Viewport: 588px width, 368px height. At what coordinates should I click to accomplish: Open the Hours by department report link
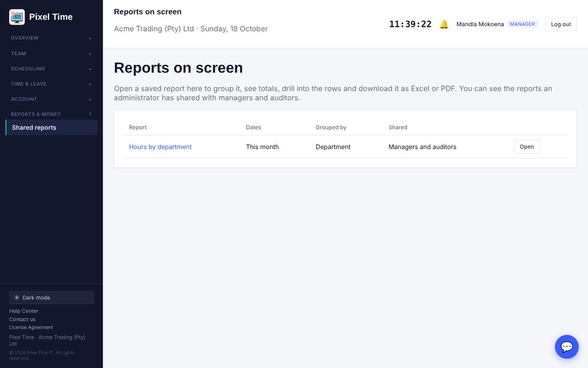point(160,147)
